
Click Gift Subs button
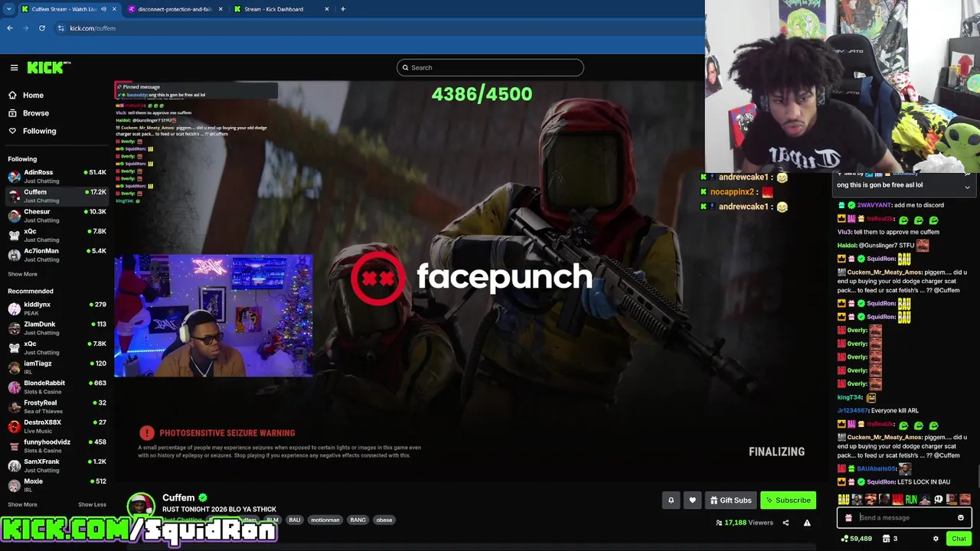[x=730, y=500]
